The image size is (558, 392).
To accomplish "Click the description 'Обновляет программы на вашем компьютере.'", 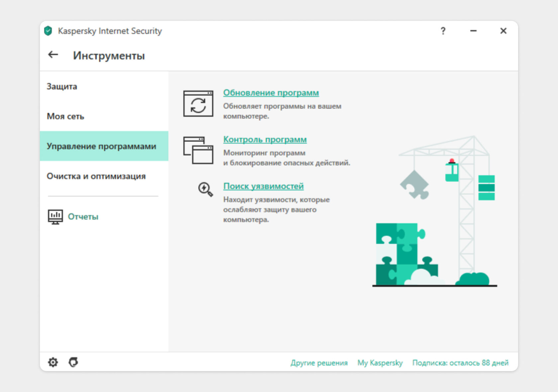I will point(282,111).
